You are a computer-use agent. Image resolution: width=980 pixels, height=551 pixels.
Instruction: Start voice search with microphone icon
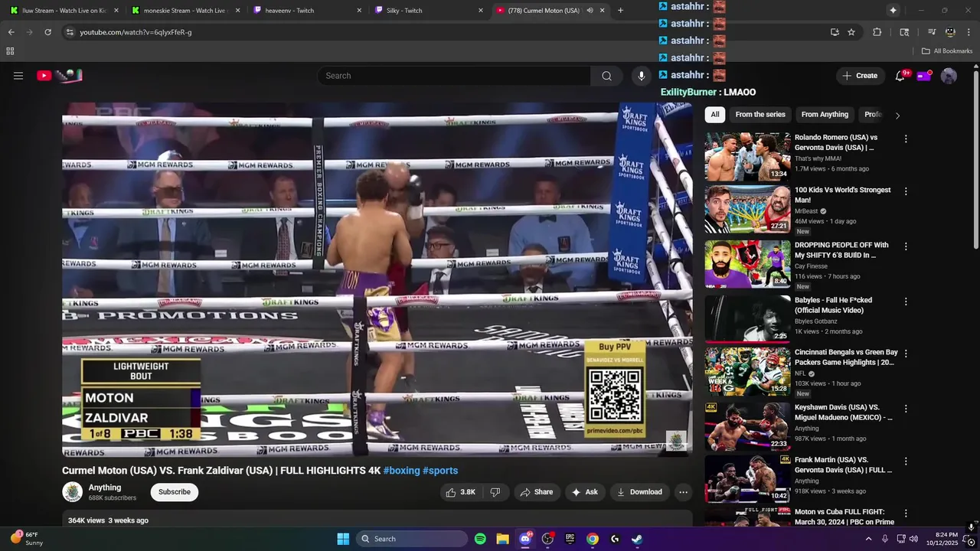click(x=642, y=76)
